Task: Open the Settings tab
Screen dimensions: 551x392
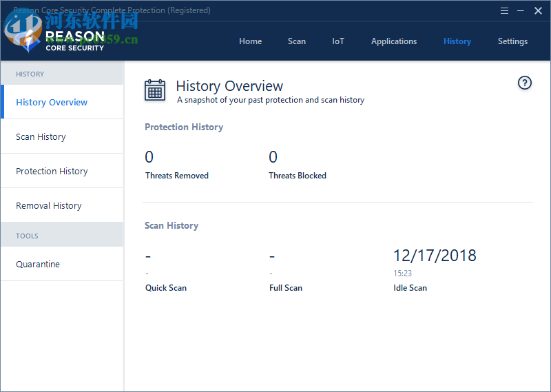Action: [x=512, y=41]
